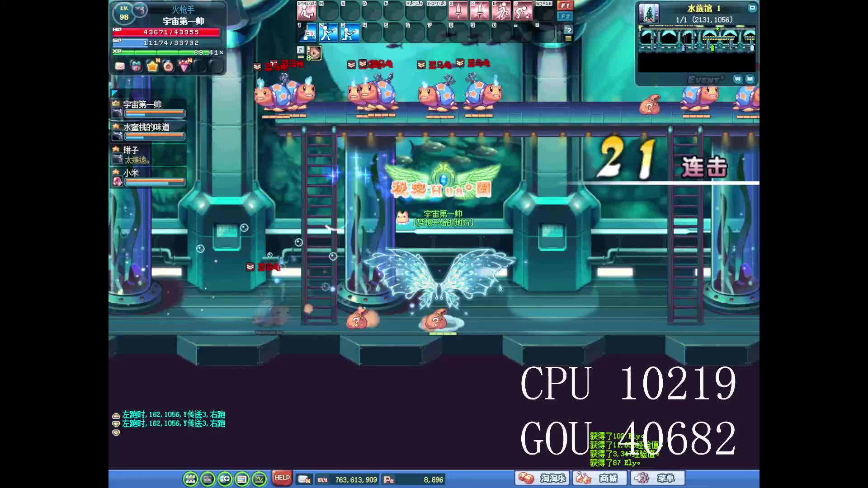The width and height of the screenshot is (868, 488).
Task: Toggle the minimap W world button
Action: tap(738, 79)
